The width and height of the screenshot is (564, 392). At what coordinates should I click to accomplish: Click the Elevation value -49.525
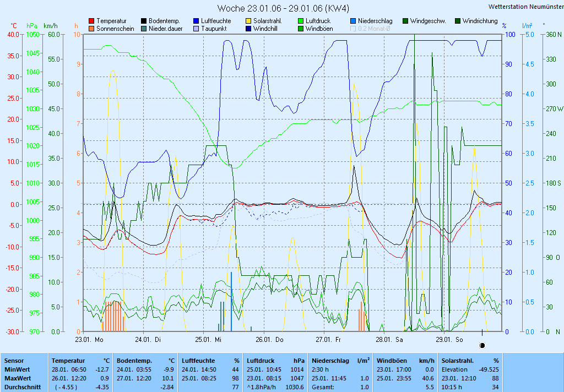click(x=489, y=369)
